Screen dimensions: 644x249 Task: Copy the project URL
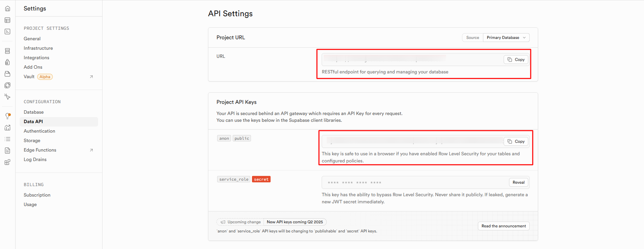coord(516,60)
